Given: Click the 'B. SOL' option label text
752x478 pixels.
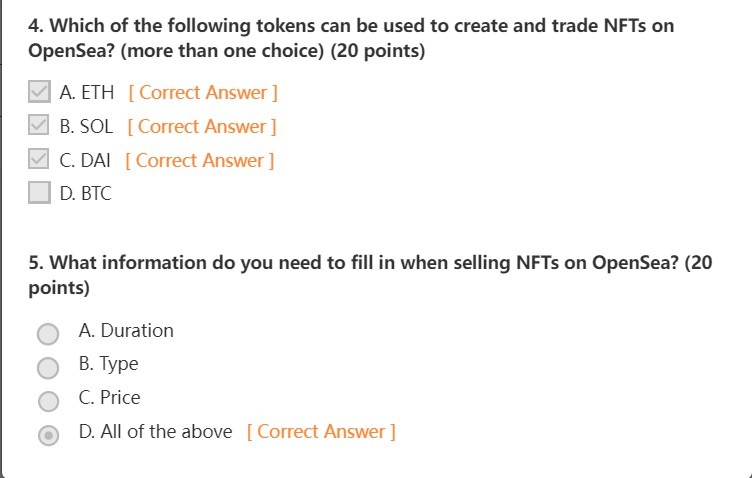Looking at the screenshot, I should [86, 127].
